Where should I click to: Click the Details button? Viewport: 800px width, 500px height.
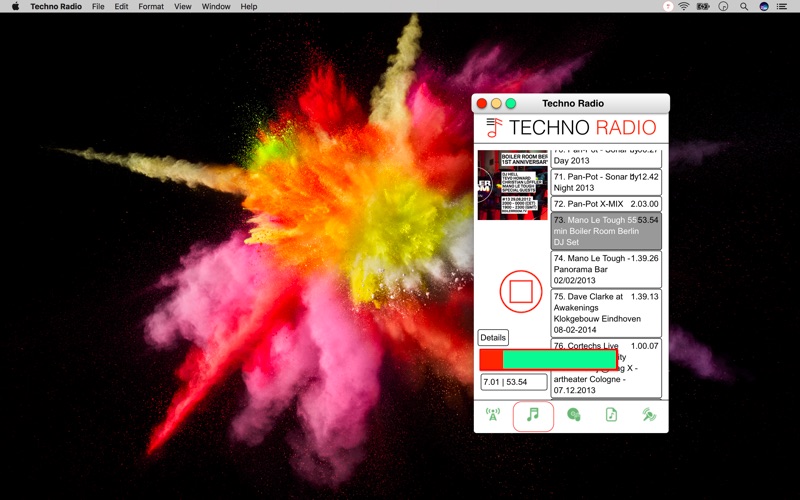click(493, 338)
